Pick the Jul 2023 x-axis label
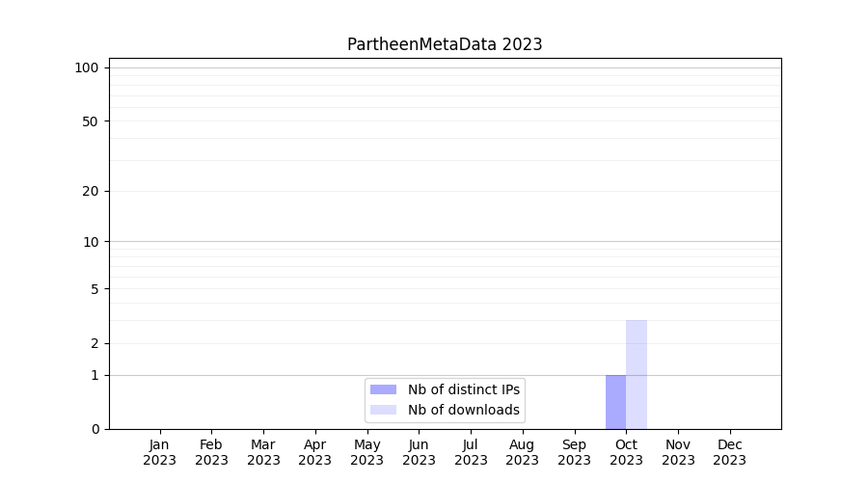 471,452
